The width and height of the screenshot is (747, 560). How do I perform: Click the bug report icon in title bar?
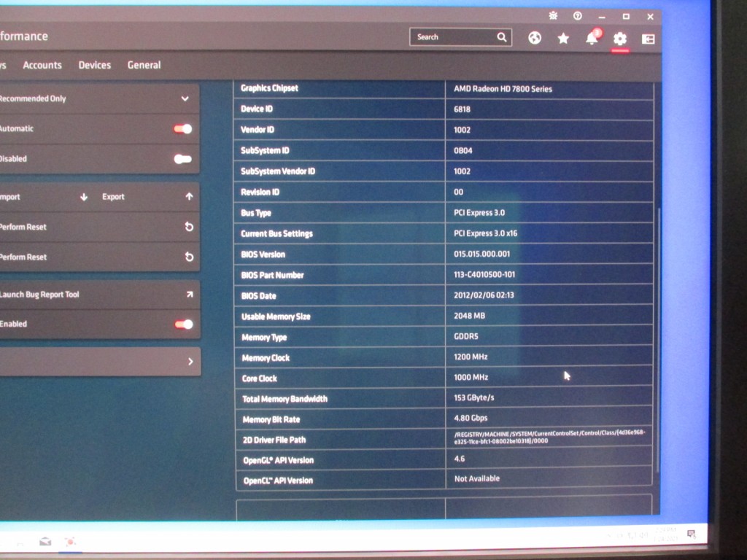pyautogui.click(x=553, y=16)
